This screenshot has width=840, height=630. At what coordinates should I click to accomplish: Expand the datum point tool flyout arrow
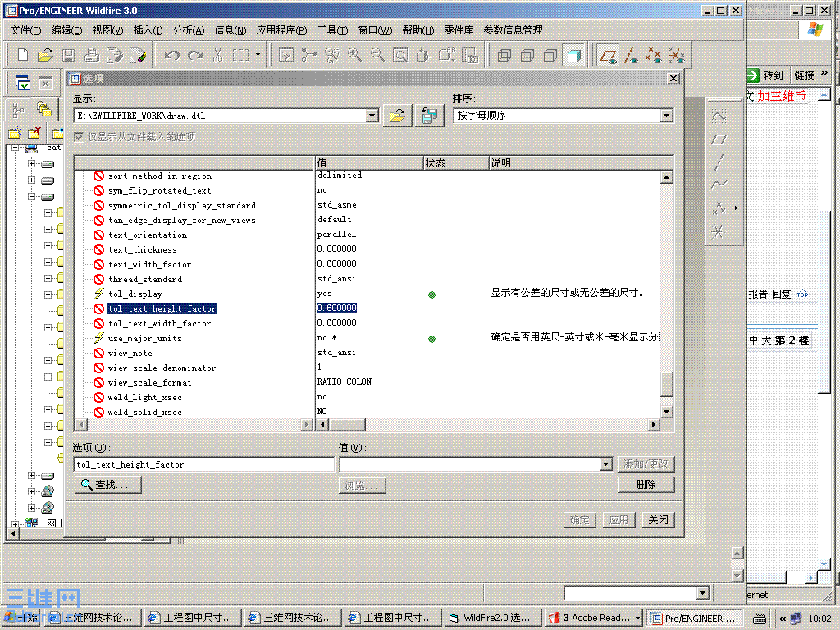tap(736, 208)
